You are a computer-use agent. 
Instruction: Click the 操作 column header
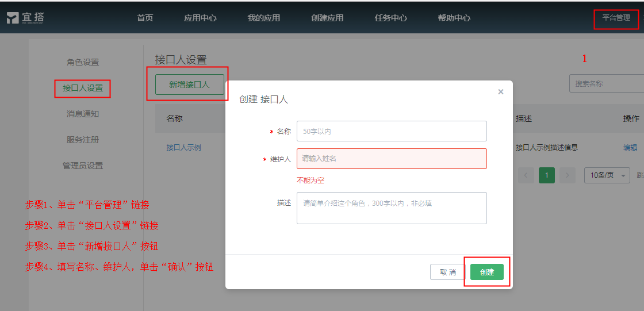coord(631,119)
